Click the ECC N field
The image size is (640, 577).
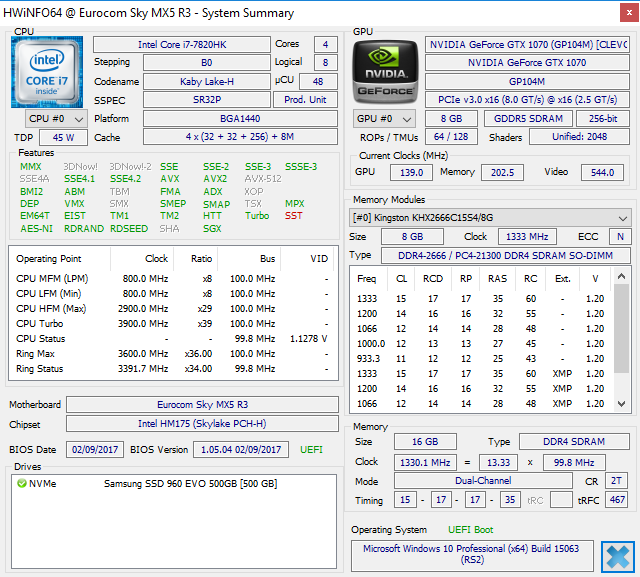[620, 237]
